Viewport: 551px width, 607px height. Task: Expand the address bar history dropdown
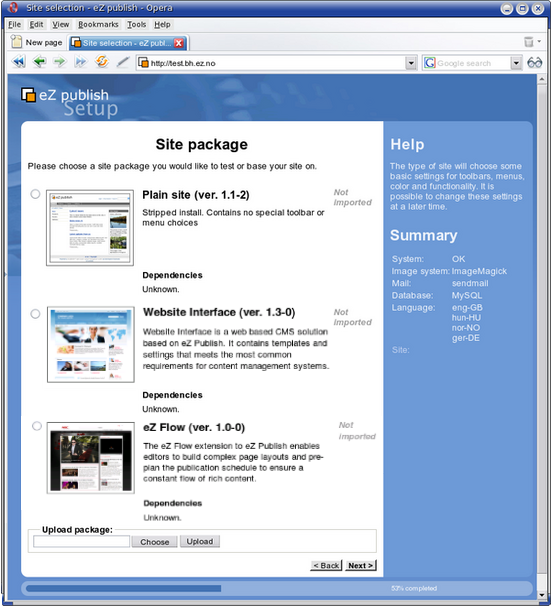coord(411,63)
